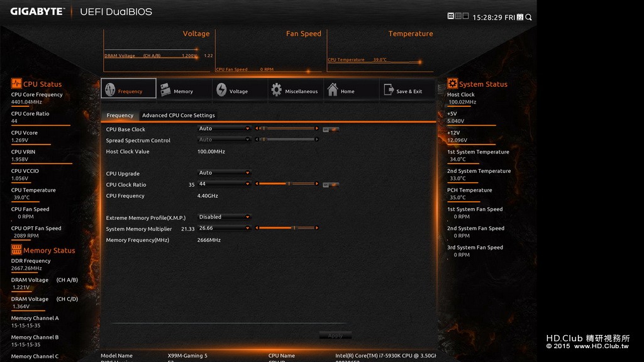Go to the Home tab

351,89
